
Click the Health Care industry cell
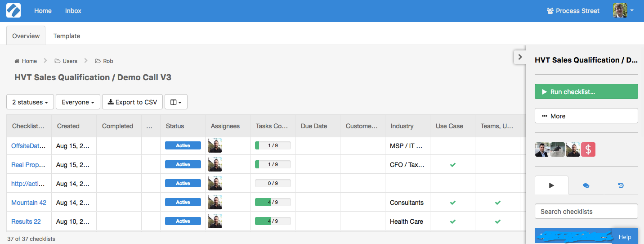(407, 221)
